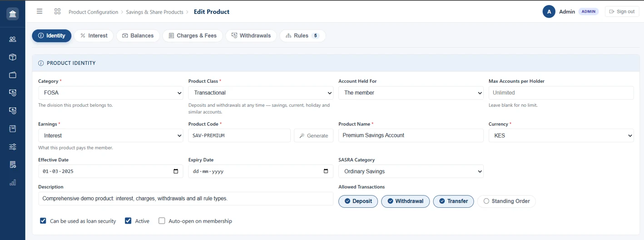Open the Product Class dropdown

(261, 93)
